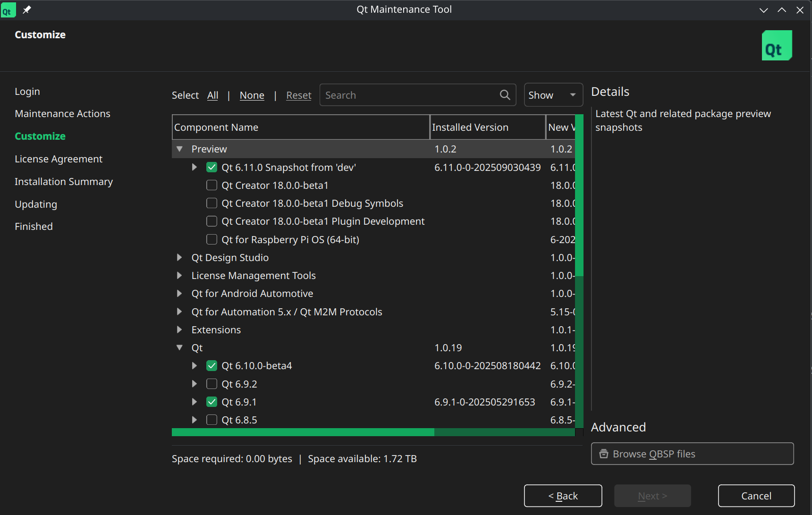This screenshot has height=515, width=812.
Task: Enable Qt Creator 18.0.0-beta1 Plugin Development
Action: (211, 221)
